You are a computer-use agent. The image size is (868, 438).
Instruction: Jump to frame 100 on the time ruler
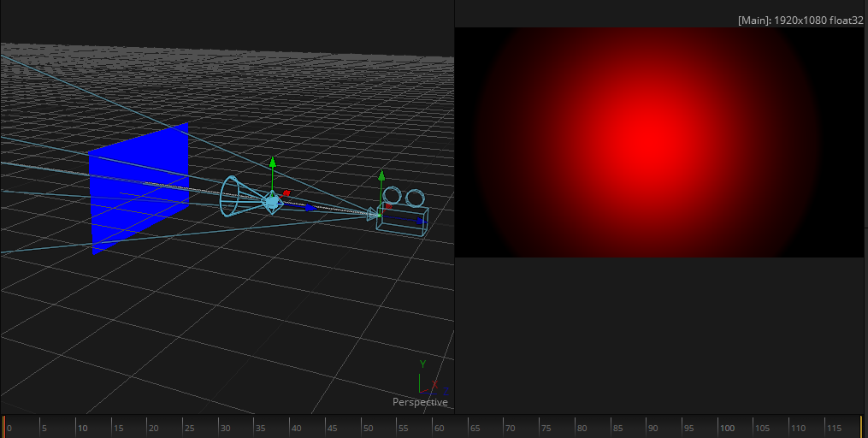tap(727, 428)
